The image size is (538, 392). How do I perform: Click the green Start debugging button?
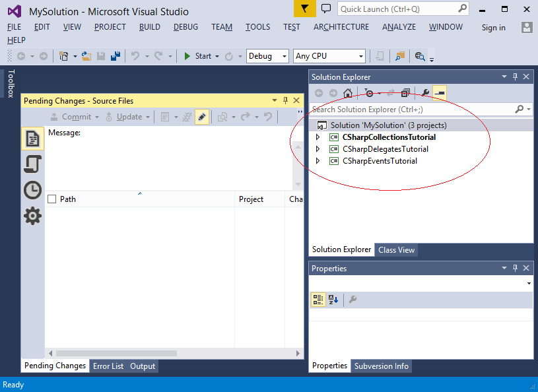tap(187, 56)
